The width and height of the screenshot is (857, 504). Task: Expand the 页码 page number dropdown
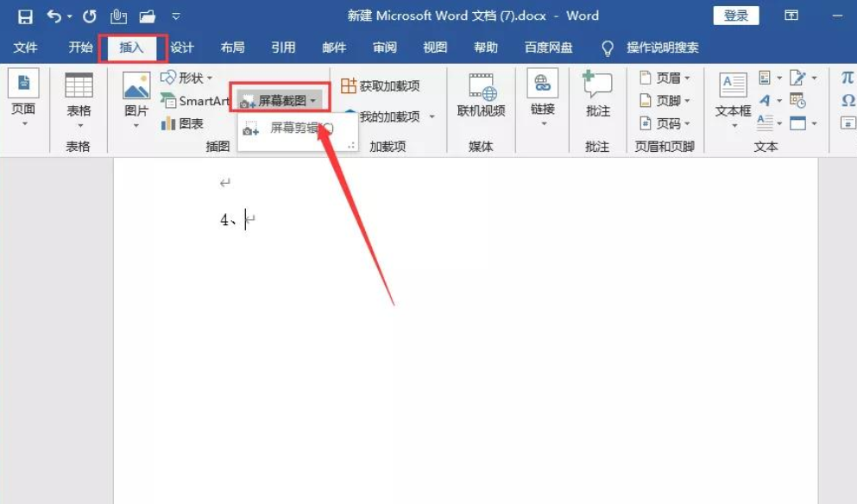[665, 123]
